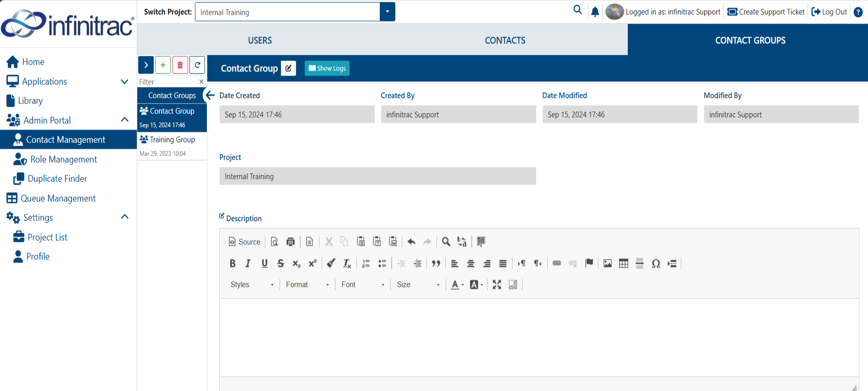Toggle Show Blocks in editor
The height and width of the screenshot is (391, 868).
[x=513, y=285]
